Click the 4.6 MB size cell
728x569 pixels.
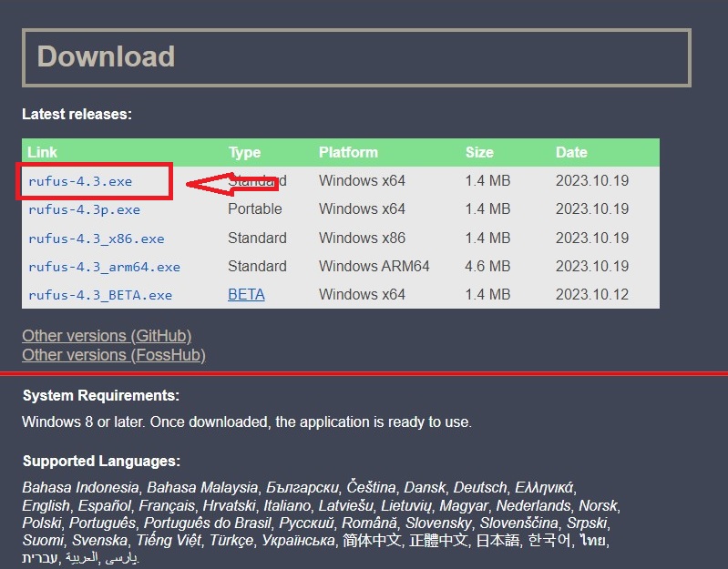[x=487, y=267]
